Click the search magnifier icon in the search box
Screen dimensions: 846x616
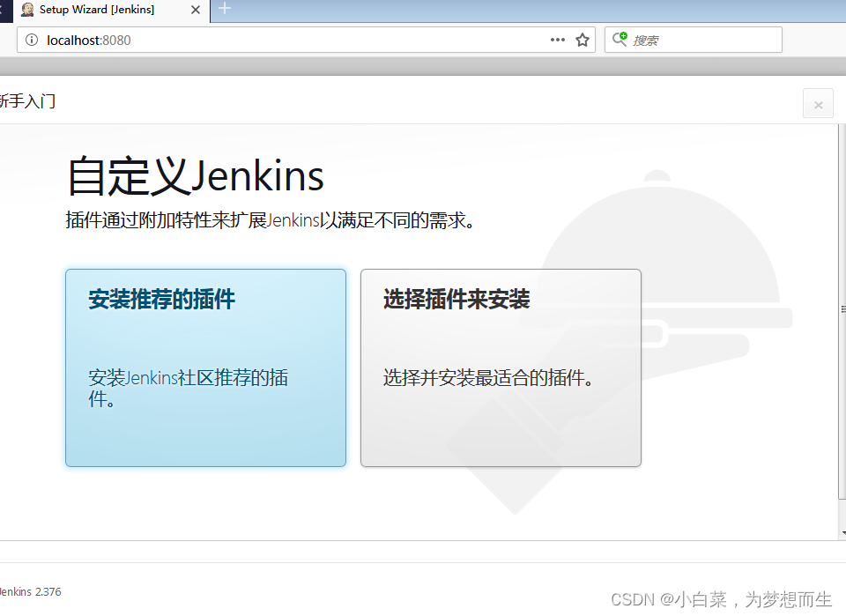pyautogui.click(x=620, y=39)
